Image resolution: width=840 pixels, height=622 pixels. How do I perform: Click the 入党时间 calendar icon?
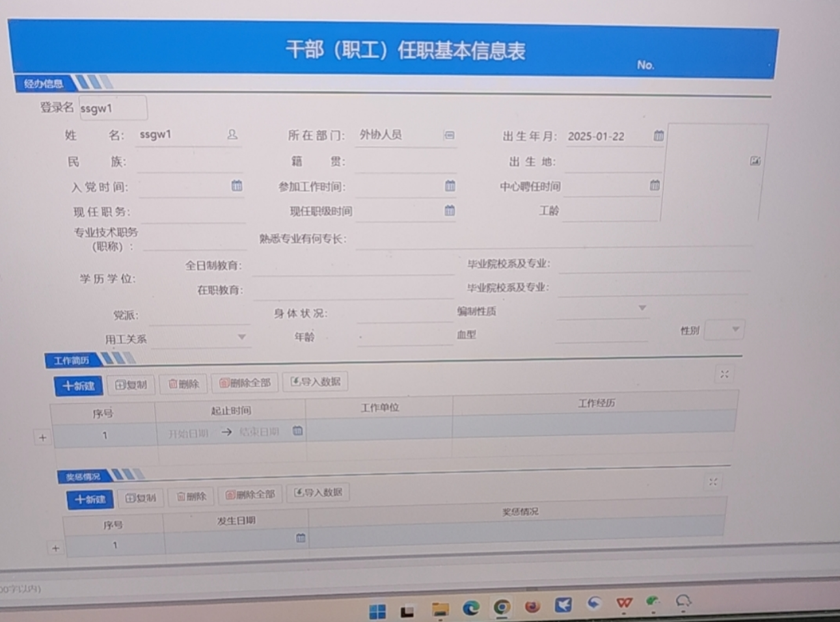(237, 186)
